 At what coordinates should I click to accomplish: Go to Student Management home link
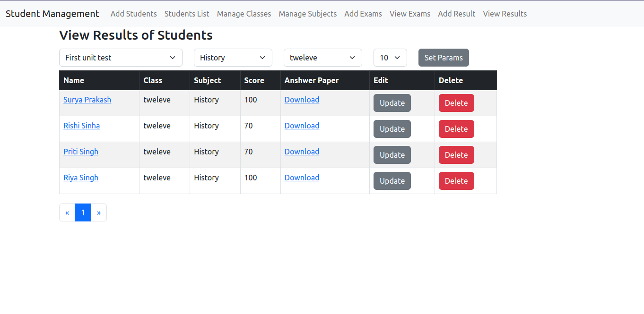[x=52, y=14]
